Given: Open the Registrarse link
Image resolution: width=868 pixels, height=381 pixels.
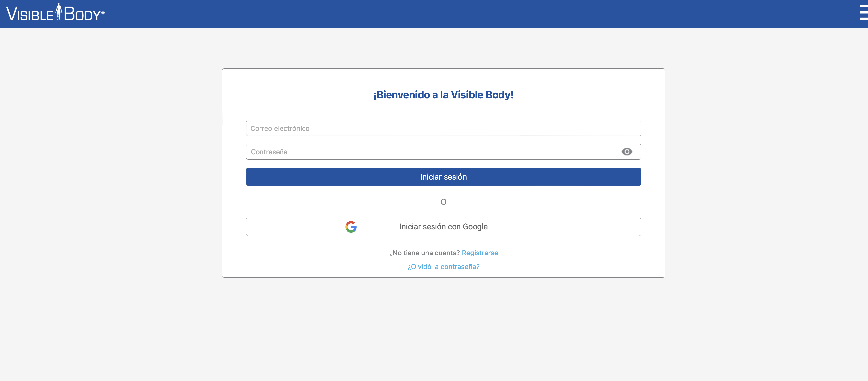Looking at the screenshot, I should pos(480,253).
